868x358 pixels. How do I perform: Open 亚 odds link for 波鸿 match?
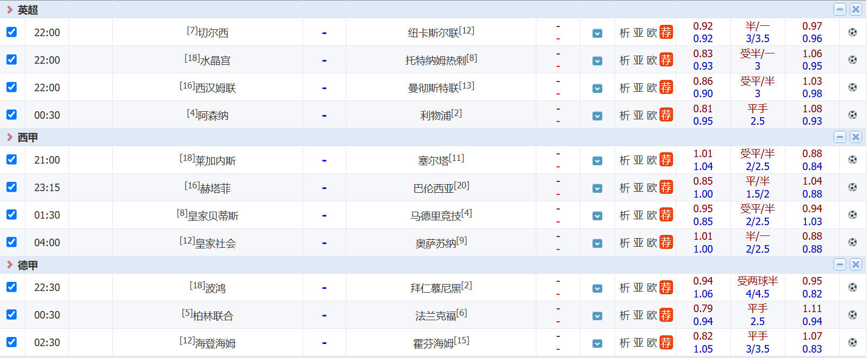pyautogui.click(x=638, y=288)
